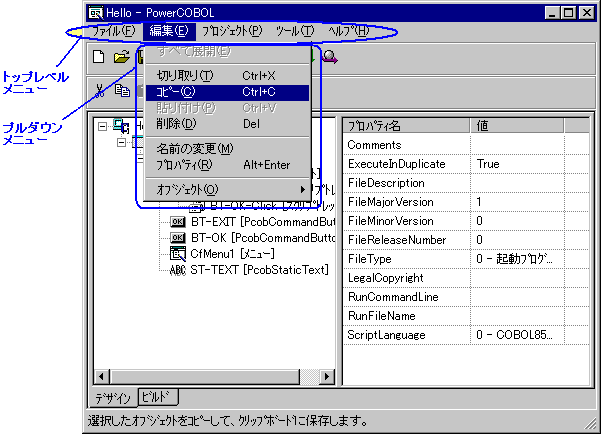Switch to the デザイン tab
The image size is (601, 434).
click(113, 398)
